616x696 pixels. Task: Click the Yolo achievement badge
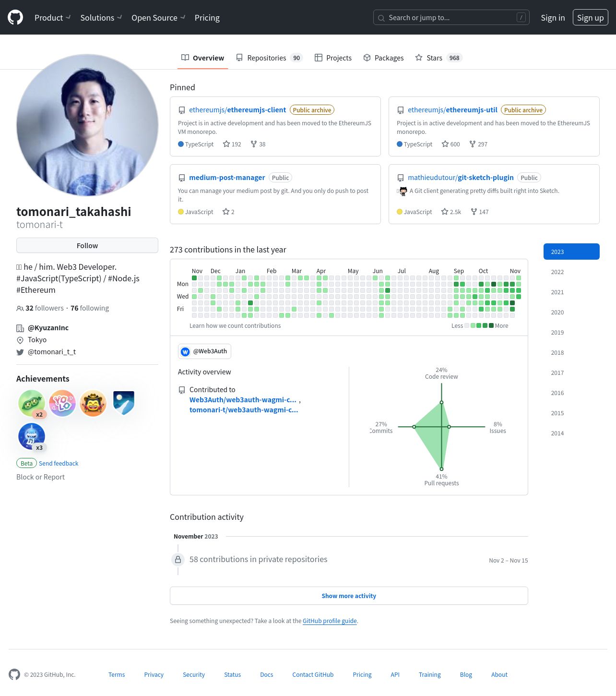point(62,403)
